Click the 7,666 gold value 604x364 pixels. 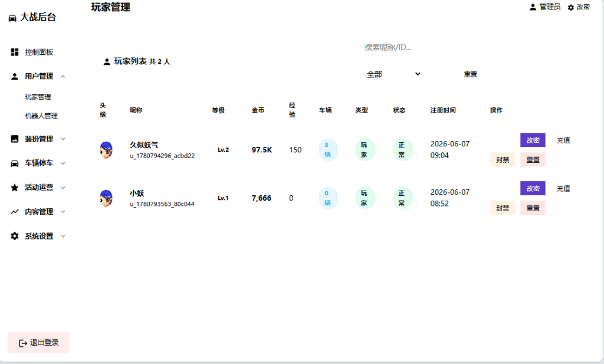261,198
